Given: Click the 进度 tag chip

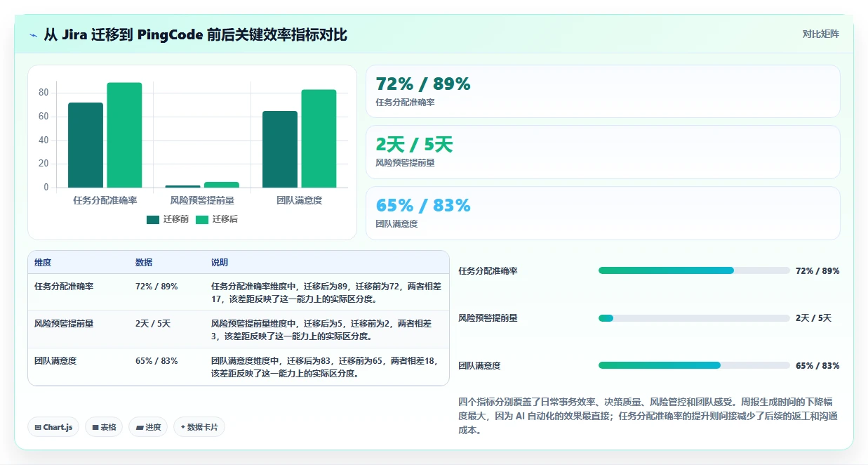Looking at the screenshot, I should pos(148,427).
